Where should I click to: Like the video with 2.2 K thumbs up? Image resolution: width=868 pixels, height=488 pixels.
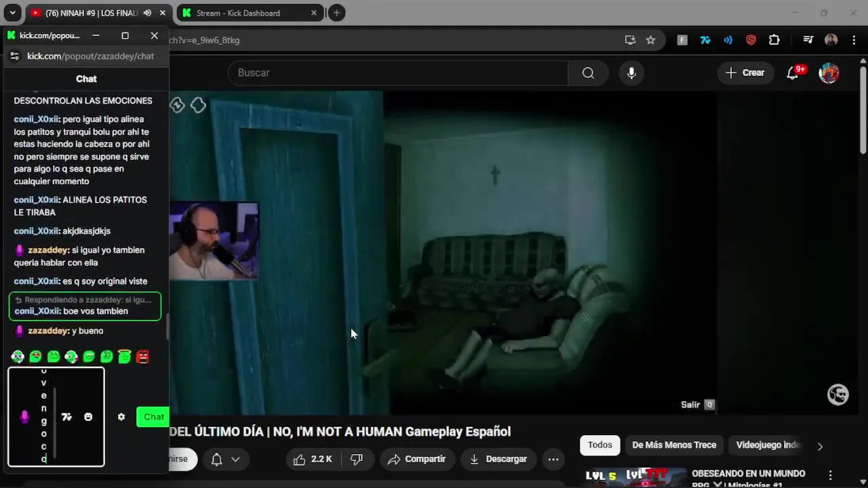pyautogui.click(x=313, y=459)
